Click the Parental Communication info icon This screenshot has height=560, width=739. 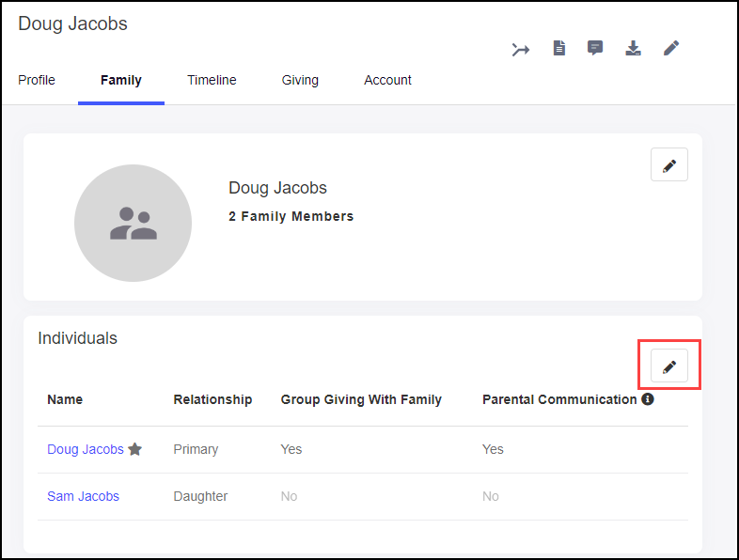click(648, 399)
